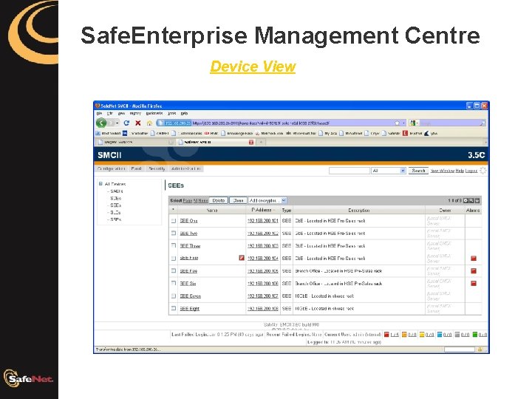Click the SMCII search text field
The height and width of the screenshot is (399, 532).
349,171
